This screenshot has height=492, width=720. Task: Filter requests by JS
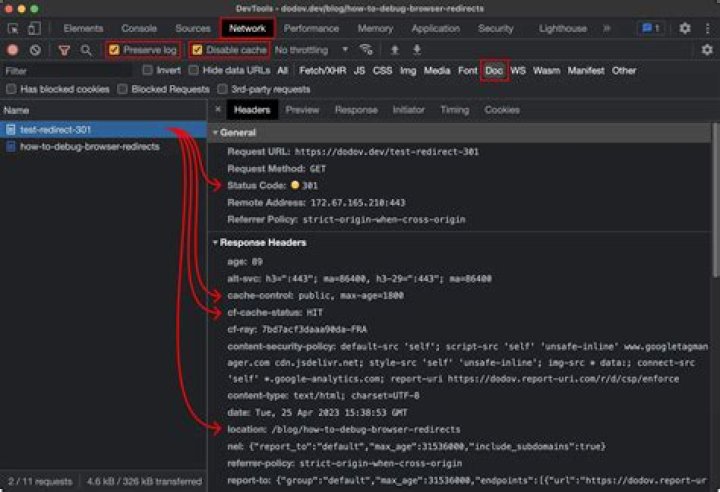coord(359,71)
